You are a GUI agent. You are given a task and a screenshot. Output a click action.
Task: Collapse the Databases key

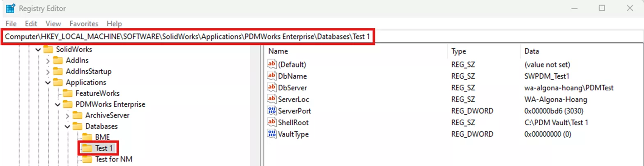[x=68, y=126]
